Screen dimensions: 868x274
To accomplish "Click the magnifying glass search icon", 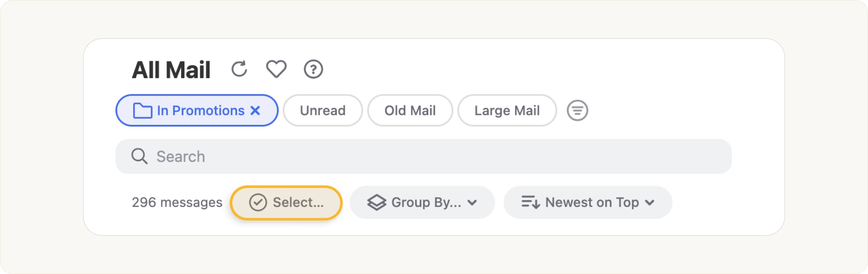I will pos(139,156).
